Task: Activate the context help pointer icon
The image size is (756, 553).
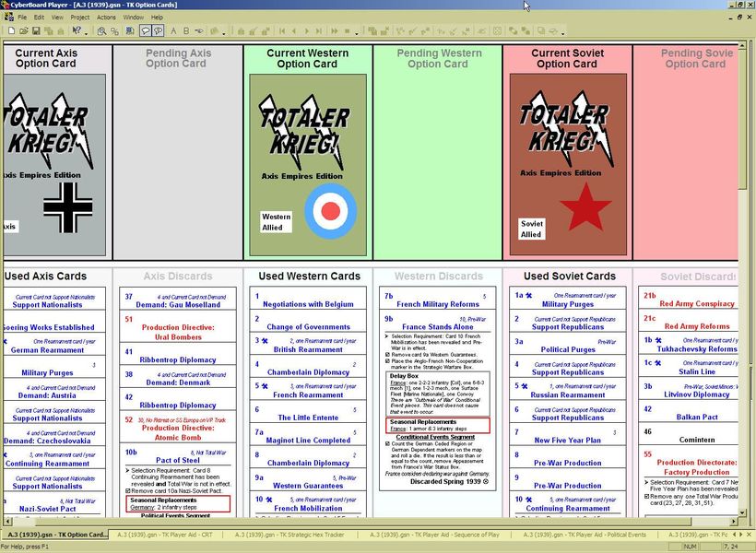Action: [x=77, y=30]
